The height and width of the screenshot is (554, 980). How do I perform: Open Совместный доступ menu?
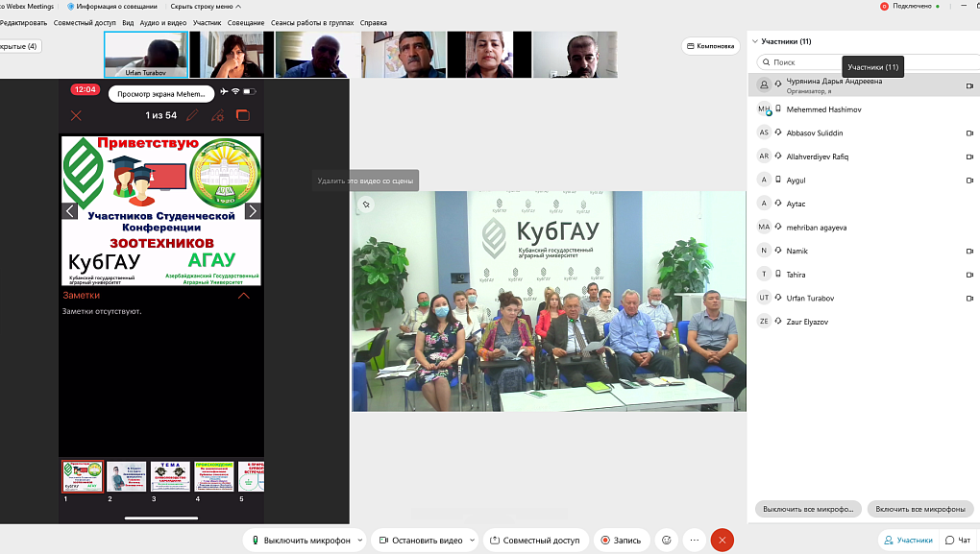coord(85,22)
